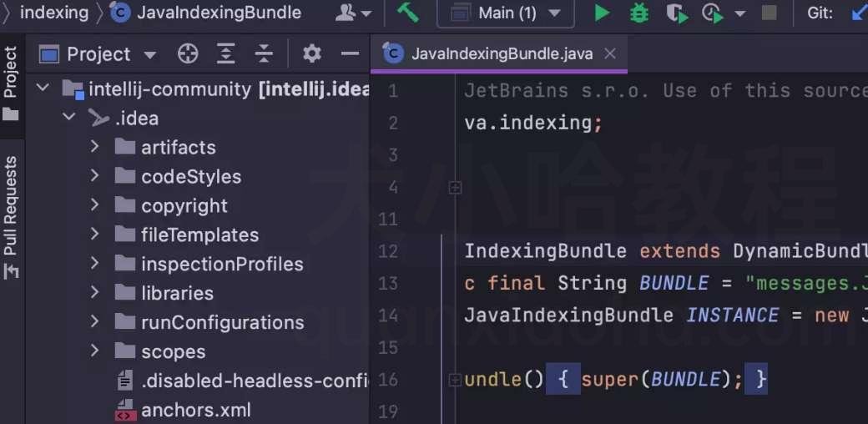Expand the copyright folder
The image size is (868, 424).
click(94, 204)
